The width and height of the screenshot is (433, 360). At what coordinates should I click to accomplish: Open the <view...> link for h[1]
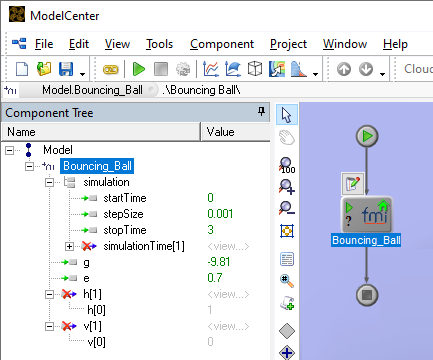228,294
